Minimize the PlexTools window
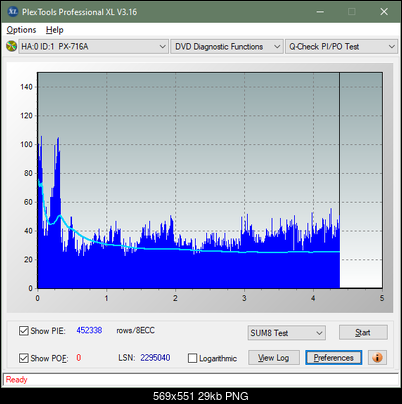This screenshot has height=404, width=402. (320, 12)
